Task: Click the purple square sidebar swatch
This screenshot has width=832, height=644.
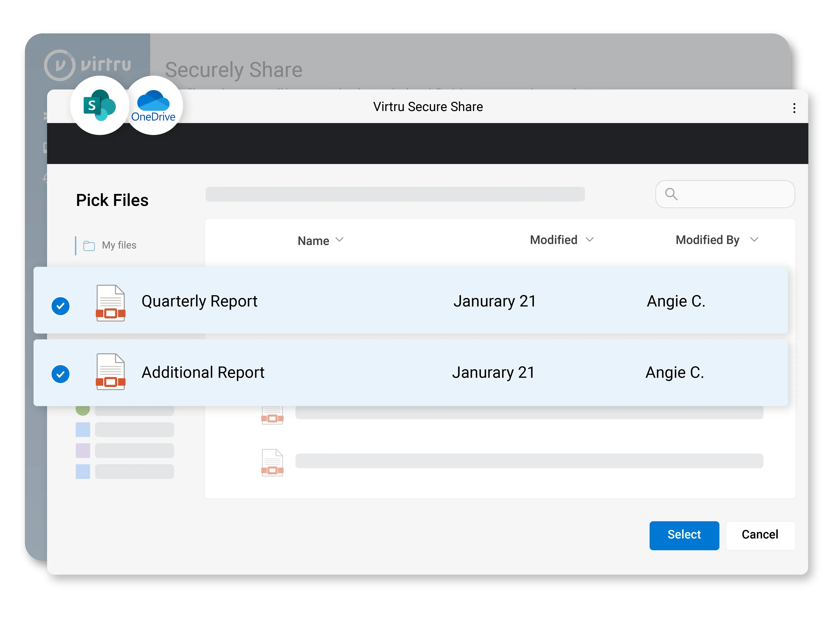Action: (x=83, y=450)
